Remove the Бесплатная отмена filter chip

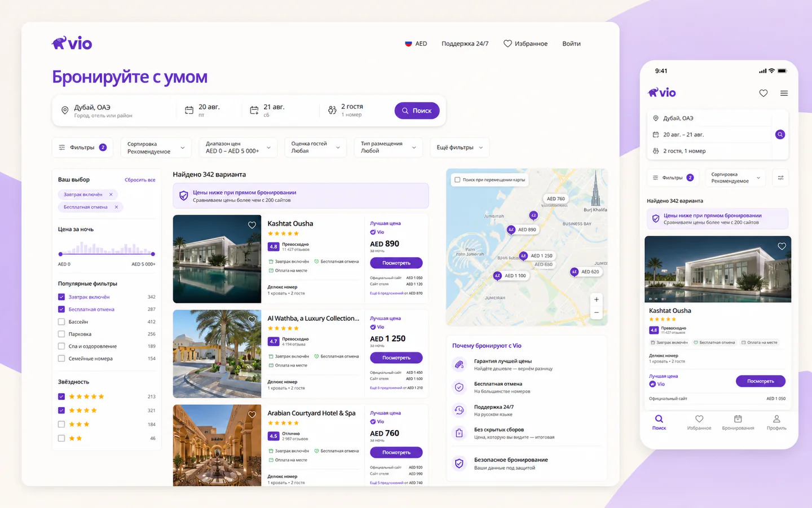pos(117,207)
